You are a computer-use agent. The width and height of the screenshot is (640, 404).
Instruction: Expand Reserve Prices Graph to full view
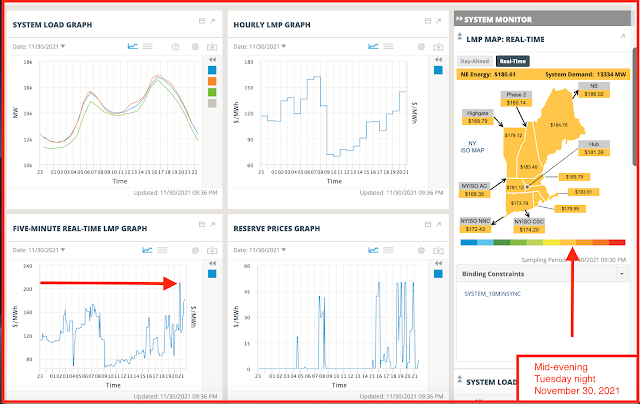tap(439, 224)
